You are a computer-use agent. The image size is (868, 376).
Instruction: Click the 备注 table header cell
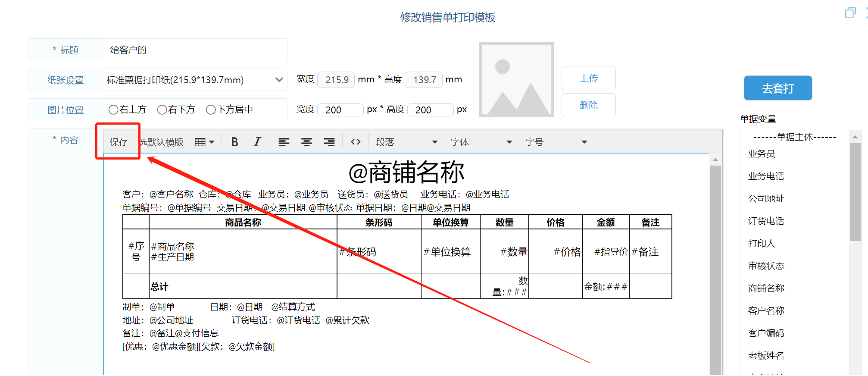(x=650, y=222)
